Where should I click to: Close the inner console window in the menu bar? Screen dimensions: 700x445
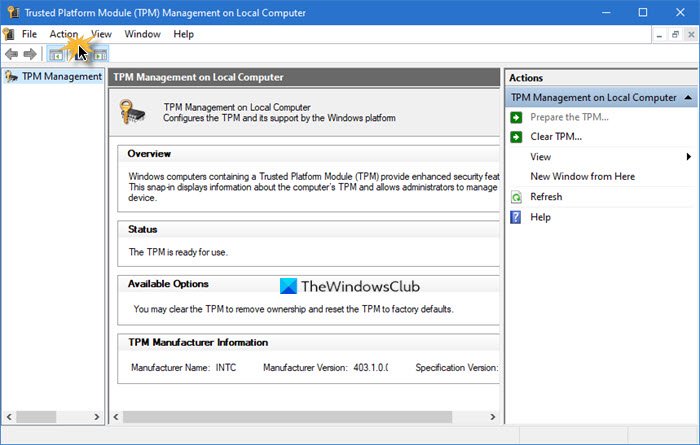691,35
